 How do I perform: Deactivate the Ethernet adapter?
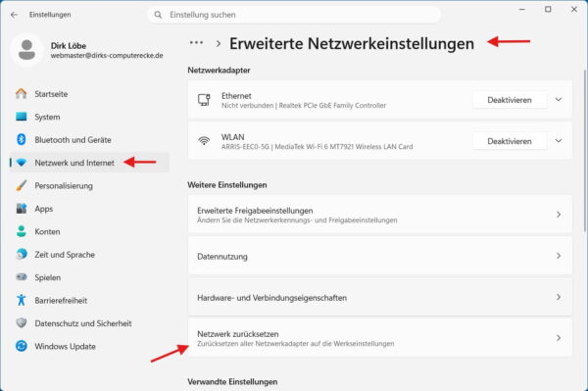tap(510, 100)
